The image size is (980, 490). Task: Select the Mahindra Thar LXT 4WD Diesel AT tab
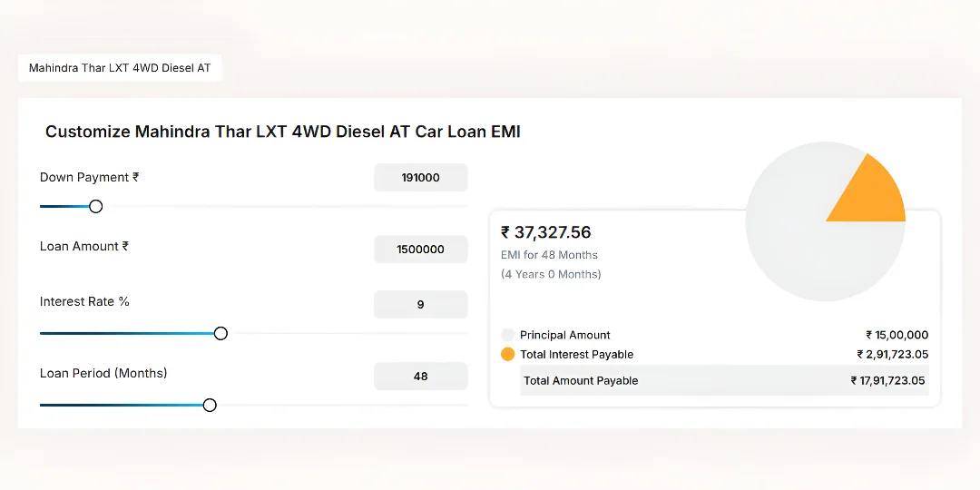120,68
